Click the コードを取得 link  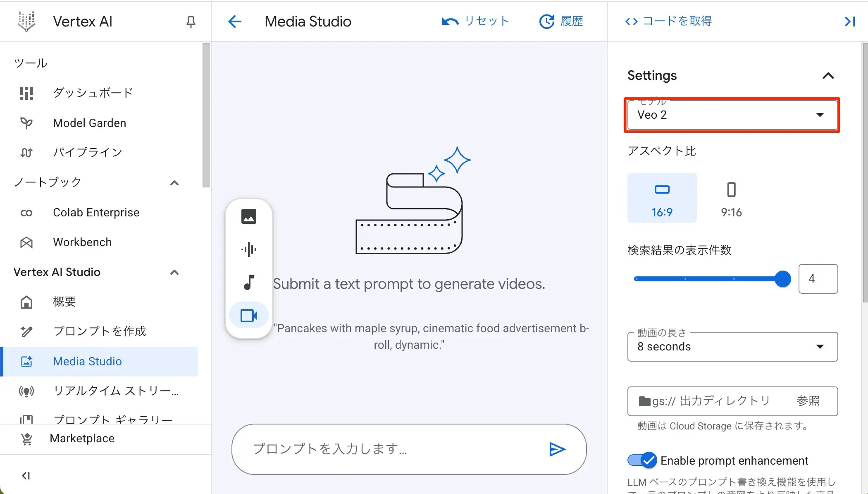[x=677, y=22]
